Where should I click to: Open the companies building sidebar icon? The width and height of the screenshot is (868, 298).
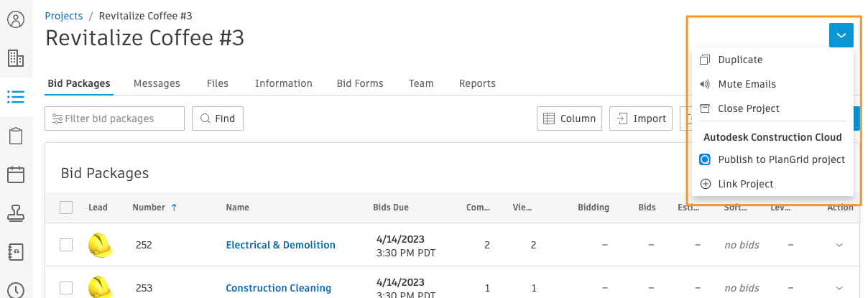(x=16, y=58)
